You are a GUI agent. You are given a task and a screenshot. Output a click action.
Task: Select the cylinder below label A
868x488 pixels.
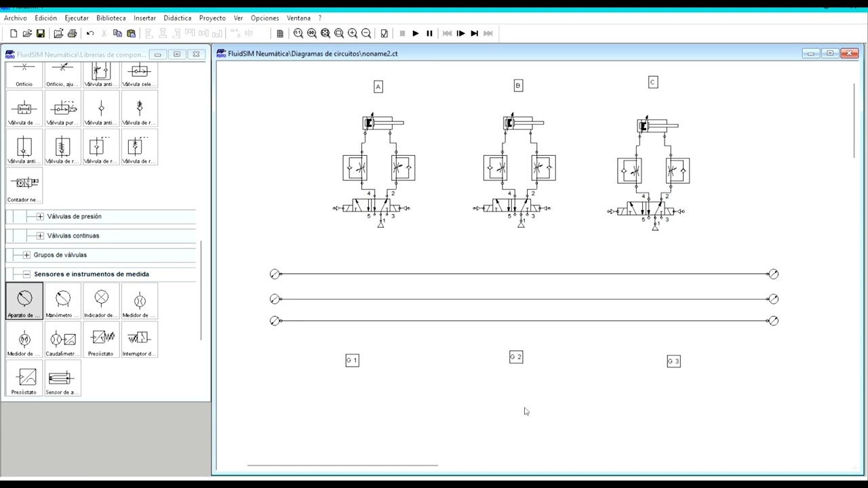point(383,123)
